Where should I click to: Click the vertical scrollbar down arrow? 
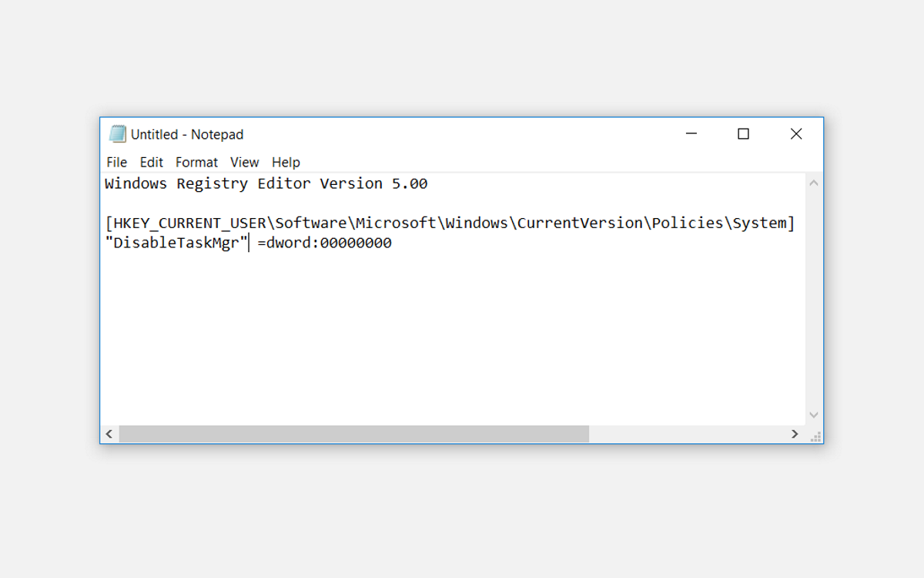pyautogui.click(x=814, y=415)
